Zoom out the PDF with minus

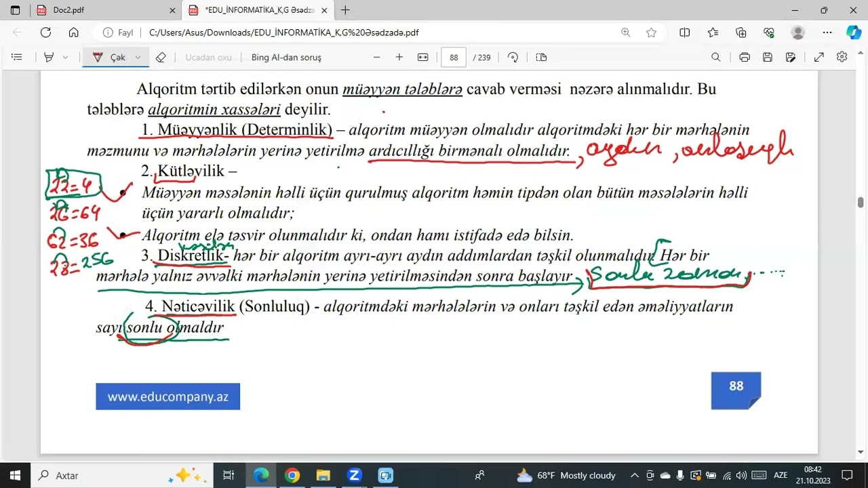pos(376,58)
